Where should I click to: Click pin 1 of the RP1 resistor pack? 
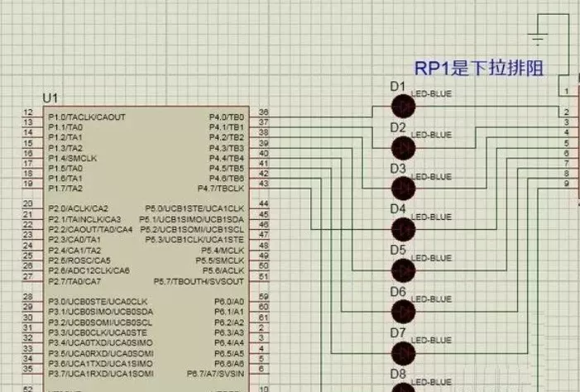coord(565,91)
